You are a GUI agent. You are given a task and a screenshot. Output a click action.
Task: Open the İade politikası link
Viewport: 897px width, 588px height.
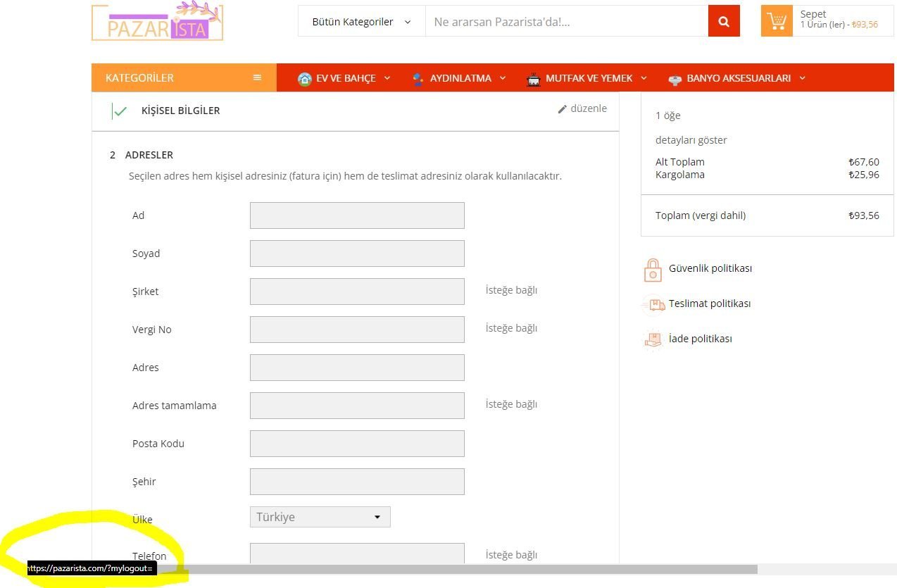[x=701, y=339]
